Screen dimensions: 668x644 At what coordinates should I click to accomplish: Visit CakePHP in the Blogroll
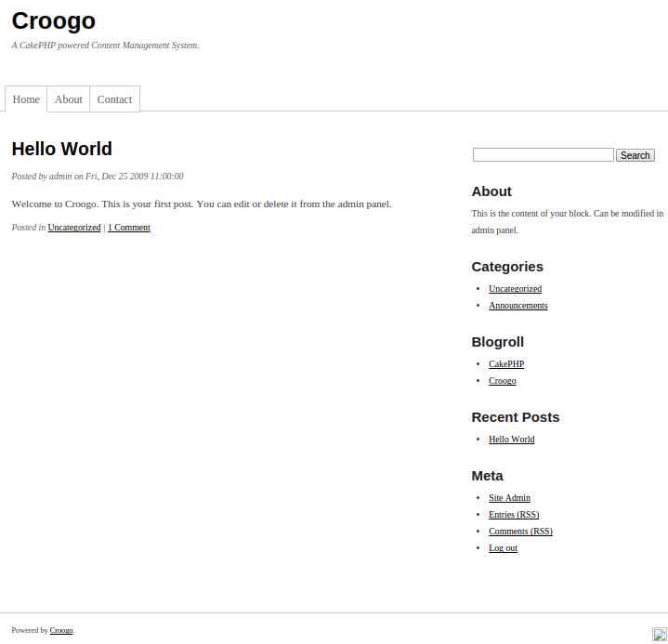(506, 364)
